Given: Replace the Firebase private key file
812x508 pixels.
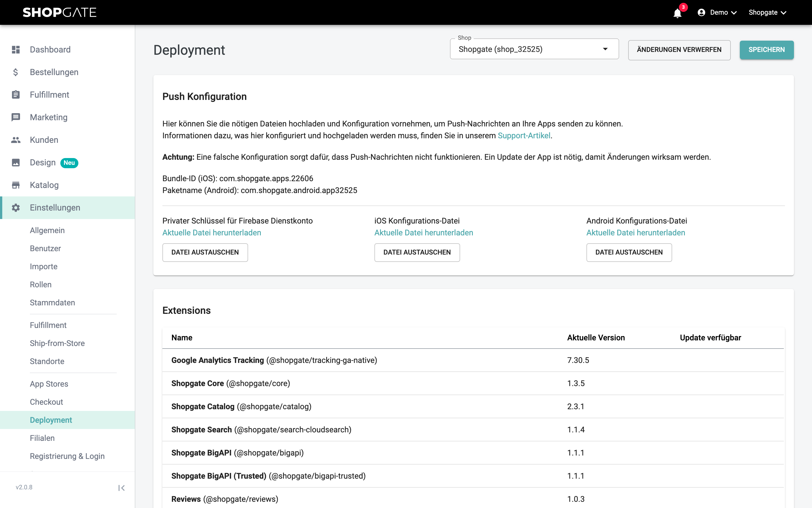Looking at the screenshot, I should pos(205,252).
